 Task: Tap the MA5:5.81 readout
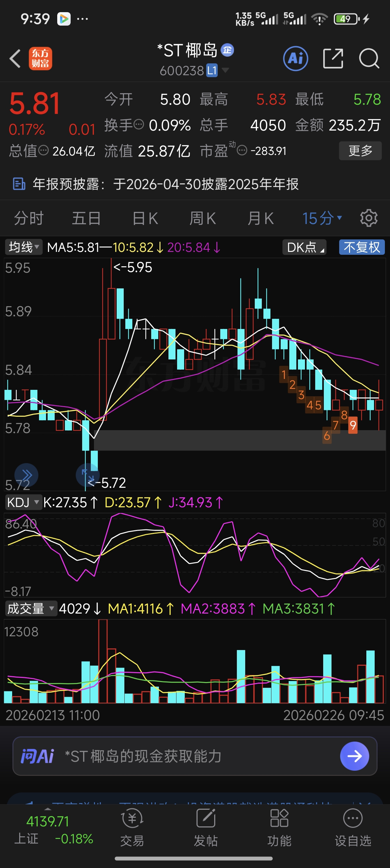73,247
